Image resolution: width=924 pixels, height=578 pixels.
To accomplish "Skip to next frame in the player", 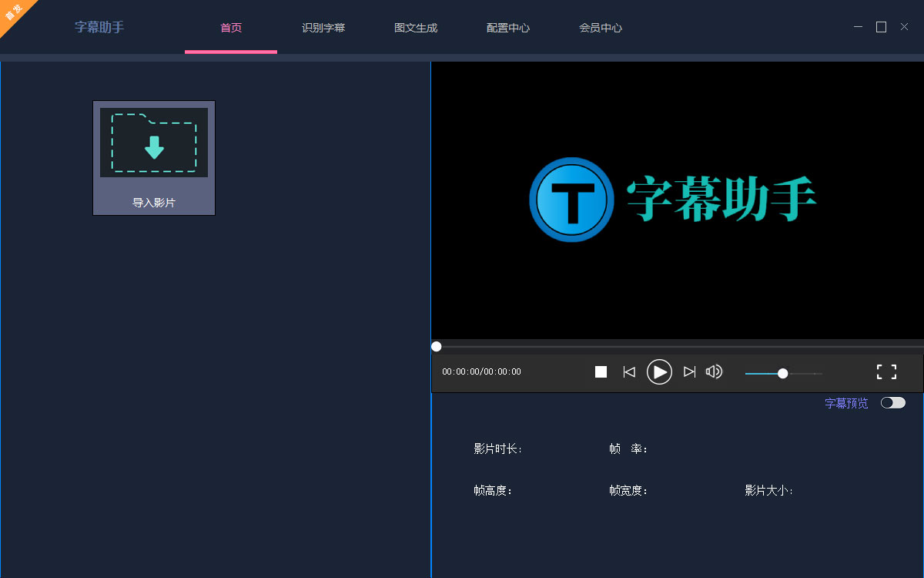I will [689, 371].
